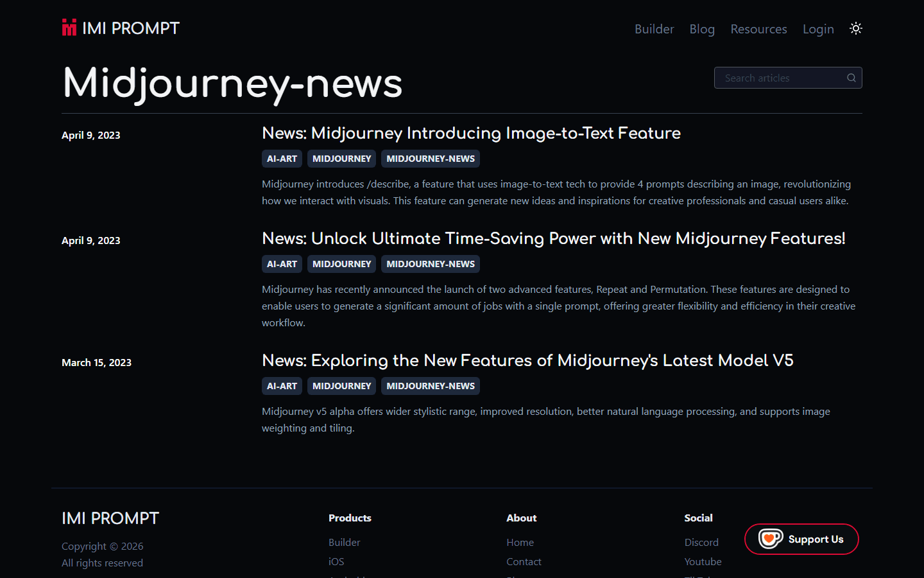Open the Image-to-Text Feature news article

point(471,133)
